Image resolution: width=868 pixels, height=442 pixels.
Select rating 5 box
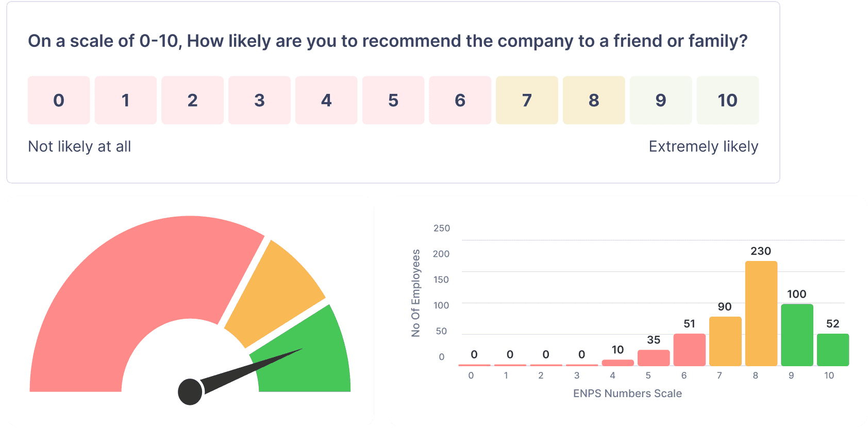393,100
